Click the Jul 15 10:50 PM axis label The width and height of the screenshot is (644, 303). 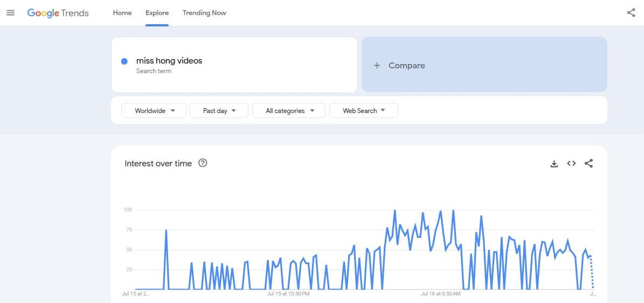coord(288,293)
